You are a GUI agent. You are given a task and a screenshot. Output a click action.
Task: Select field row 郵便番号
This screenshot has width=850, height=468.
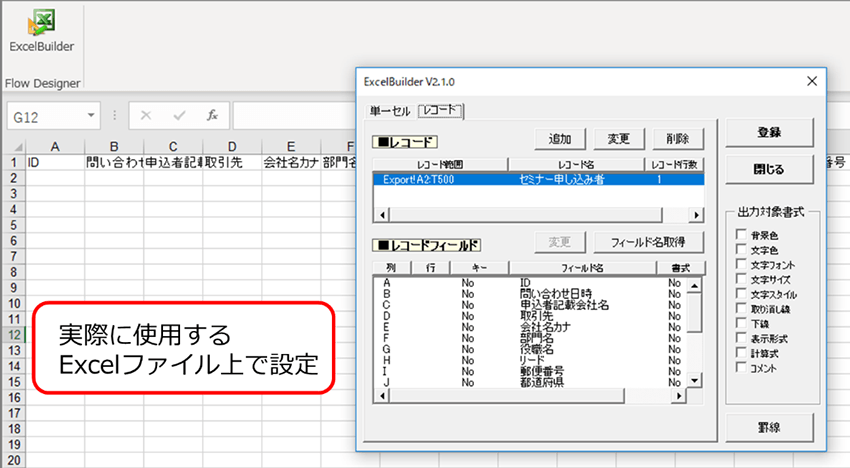[x=531, y=371]
